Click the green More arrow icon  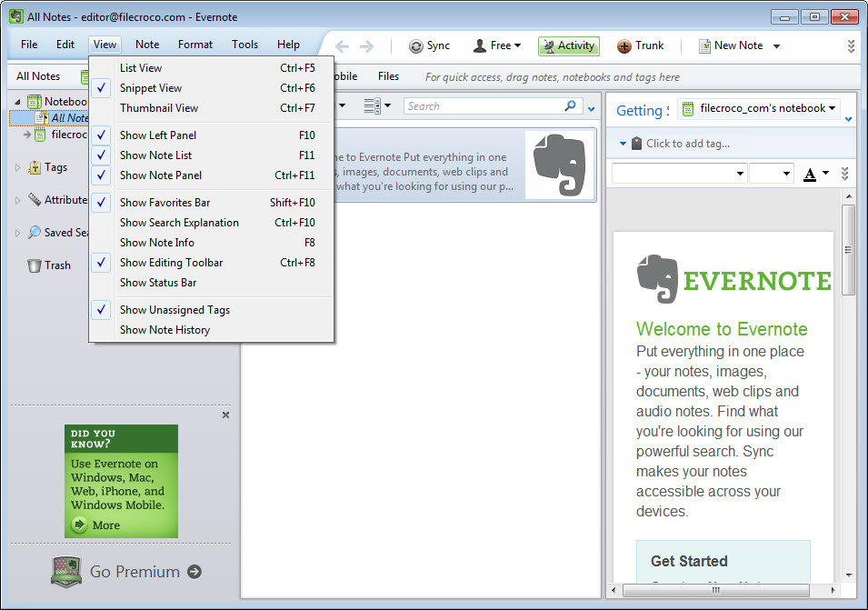point(80,525)
